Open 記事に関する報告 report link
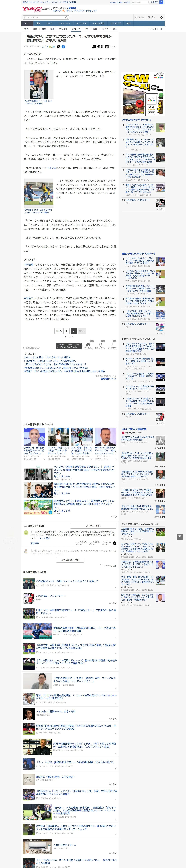Image resolution: width=186 pixels, height=868 pixels. click(32, 348)
